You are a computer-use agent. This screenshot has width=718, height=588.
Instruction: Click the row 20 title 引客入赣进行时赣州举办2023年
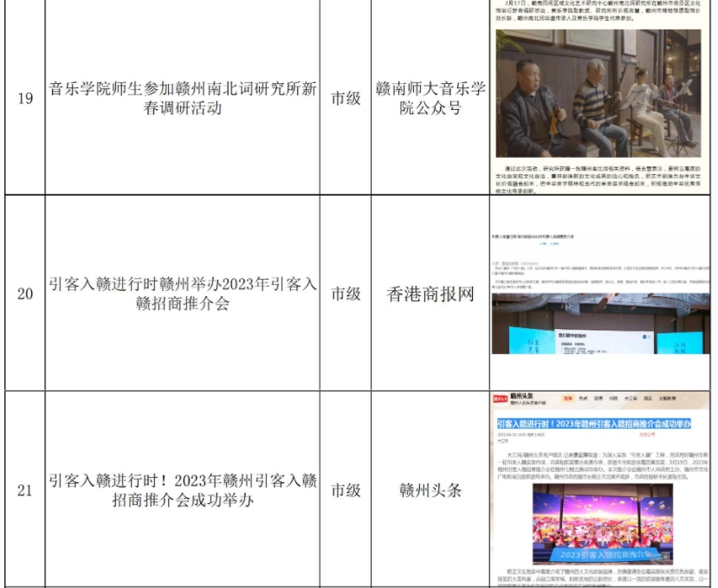tap(183, 294)
